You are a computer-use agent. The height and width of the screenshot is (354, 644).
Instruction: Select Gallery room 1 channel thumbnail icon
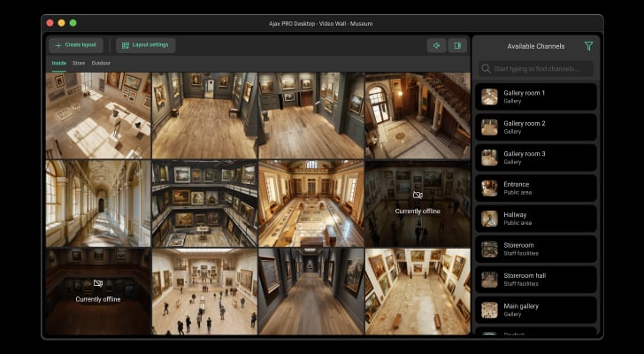click(x=489, y=96)
